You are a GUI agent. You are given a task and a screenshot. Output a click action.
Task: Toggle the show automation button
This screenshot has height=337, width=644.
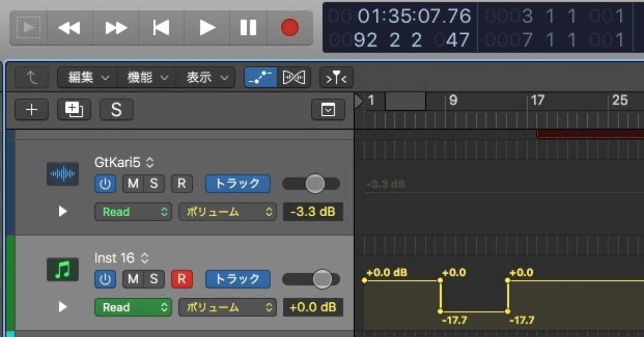[x=260, y=78]
